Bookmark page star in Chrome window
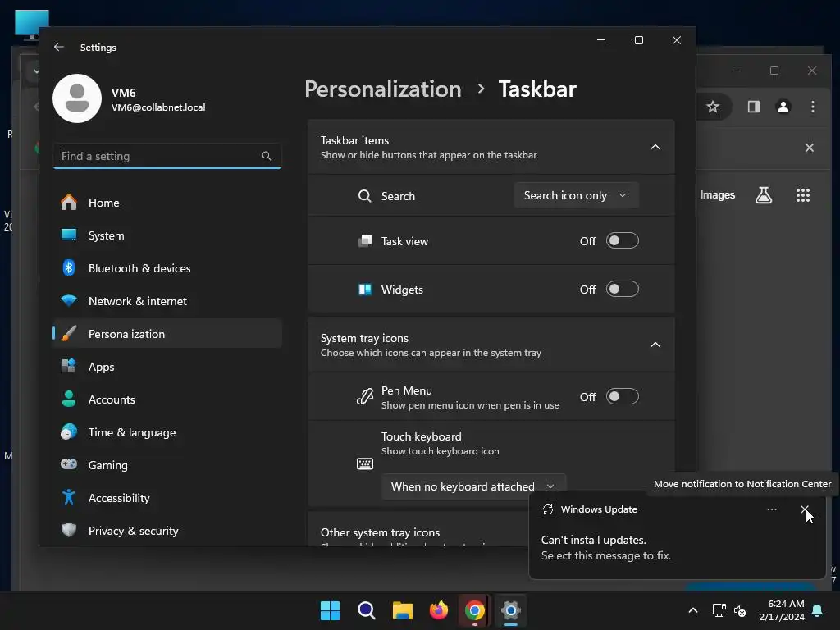 713,107
